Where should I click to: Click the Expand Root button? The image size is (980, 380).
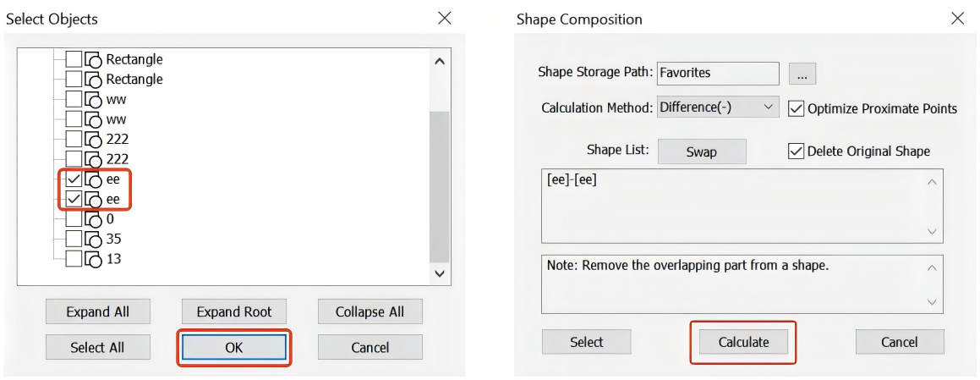[x=234, y=311]
